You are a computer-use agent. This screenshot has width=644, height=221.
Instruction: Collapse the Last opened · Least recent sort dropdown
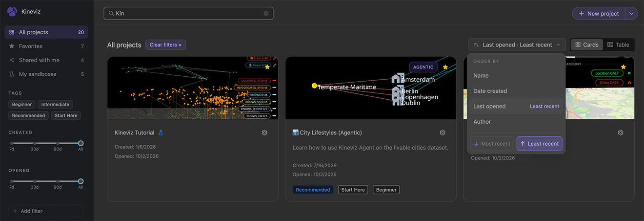click(517, 45)
